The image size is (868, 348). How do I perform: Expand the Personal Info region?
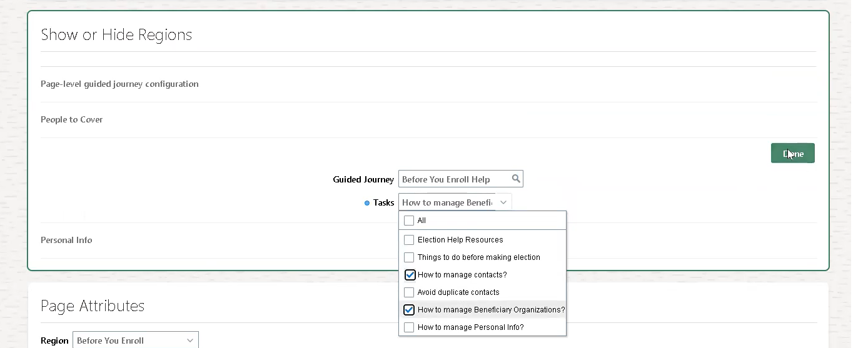coord(66,240)
